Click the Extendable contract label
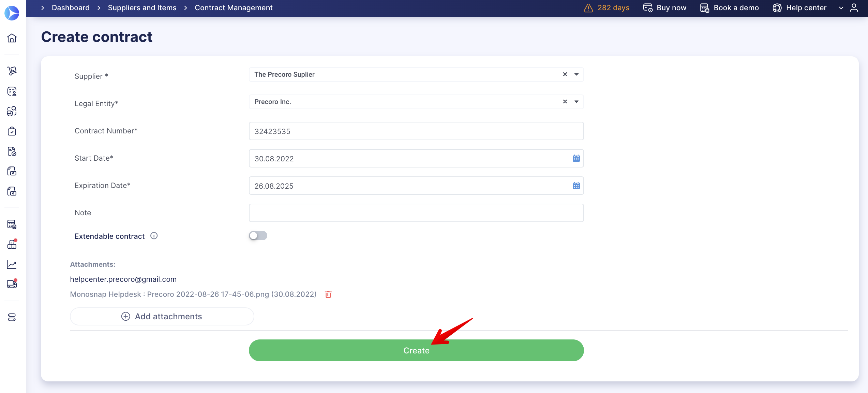 (x=109, y=236)
